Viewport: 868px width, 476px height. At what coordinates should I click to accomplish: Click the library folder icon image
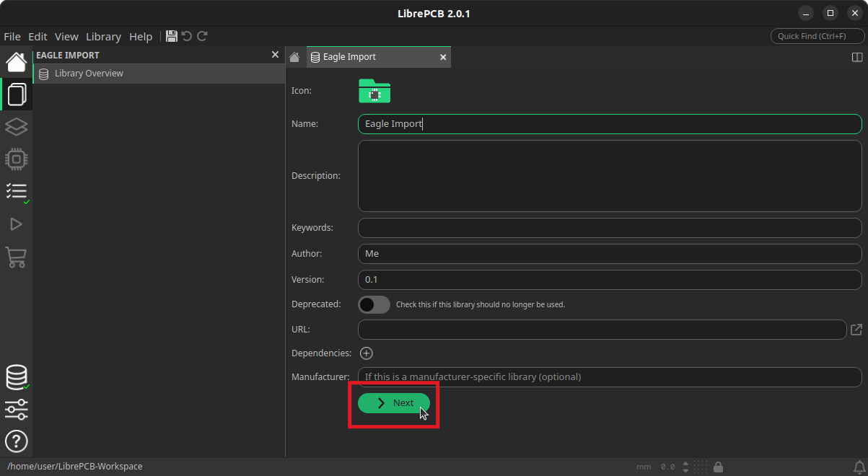(374, 91)
